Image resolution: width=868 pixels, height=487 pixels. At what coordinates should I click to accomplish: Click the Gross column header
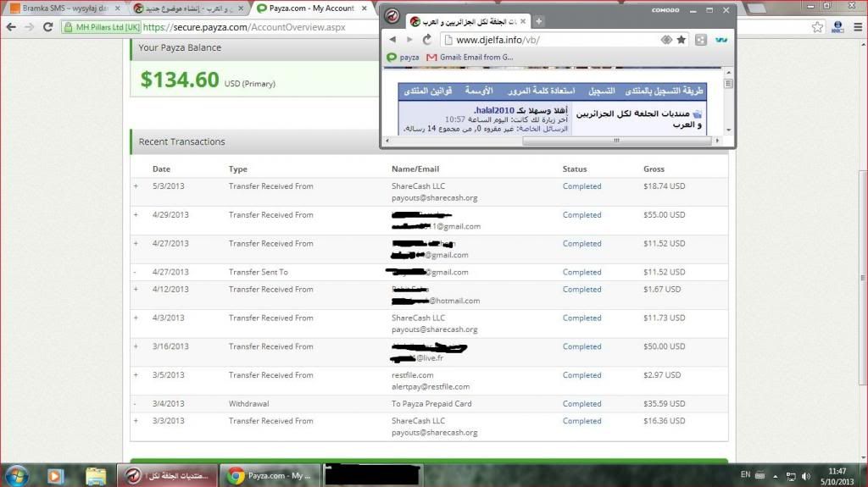654,169
